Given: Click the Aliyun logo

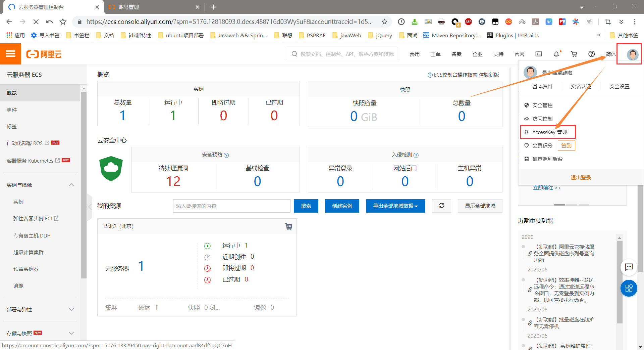Looking at the screenshot, I should [44, 54].
